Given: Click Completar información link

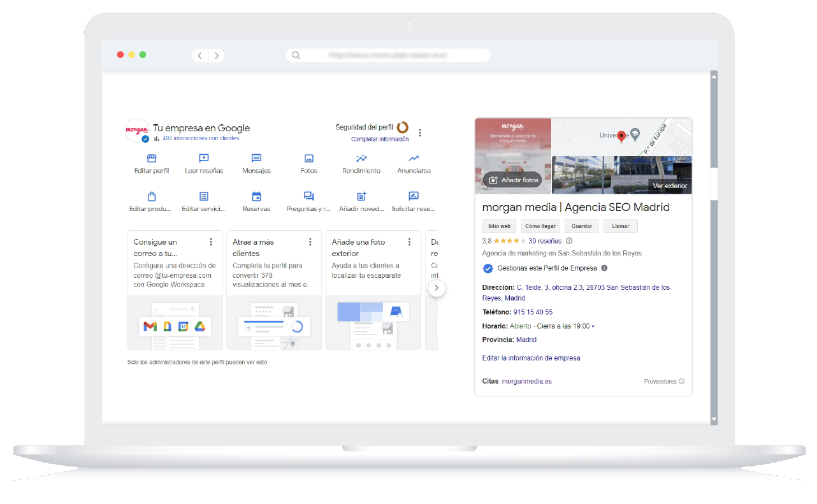Looking at the screenshot, I should click(x=380, y=139).
